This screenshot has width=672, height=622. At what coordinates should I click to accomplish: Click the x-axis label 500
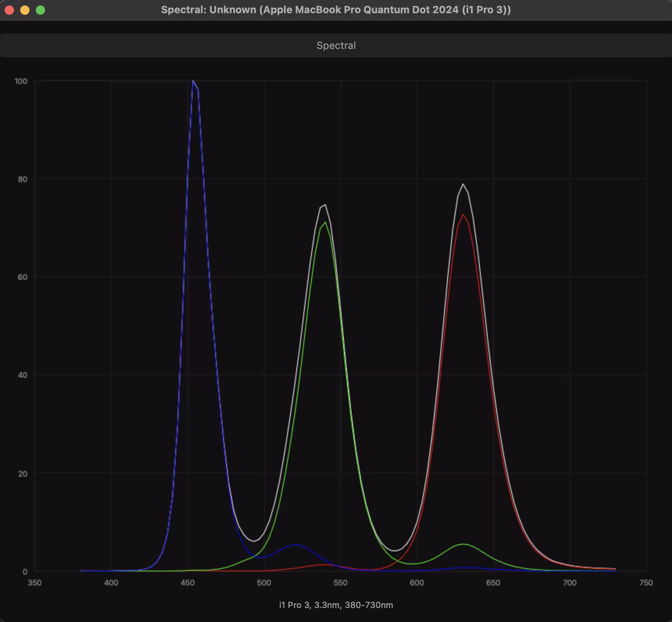(264, 583)
